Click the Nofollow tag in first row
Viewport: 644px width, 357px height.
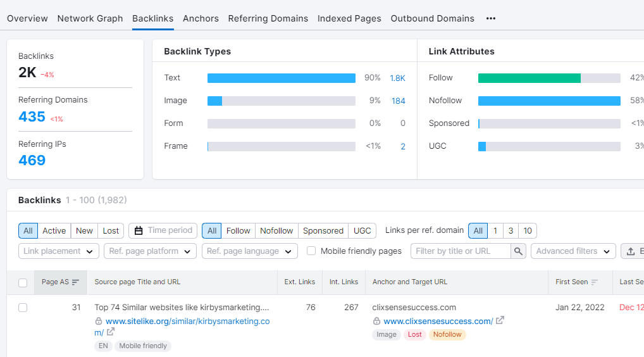pyautogui.click(x=447, y=334)
